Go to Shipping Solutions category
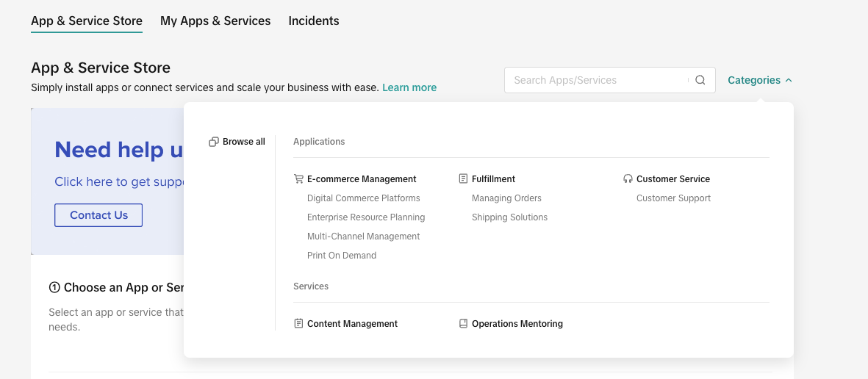Screen dimensions: 868x379 (509, 217)
